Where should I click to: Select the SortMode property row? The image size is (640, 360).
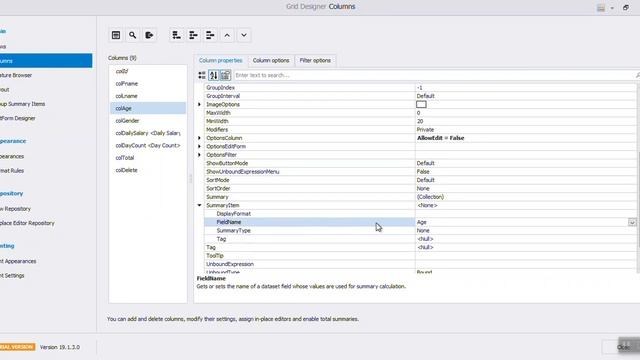click(x=420, y=180)
